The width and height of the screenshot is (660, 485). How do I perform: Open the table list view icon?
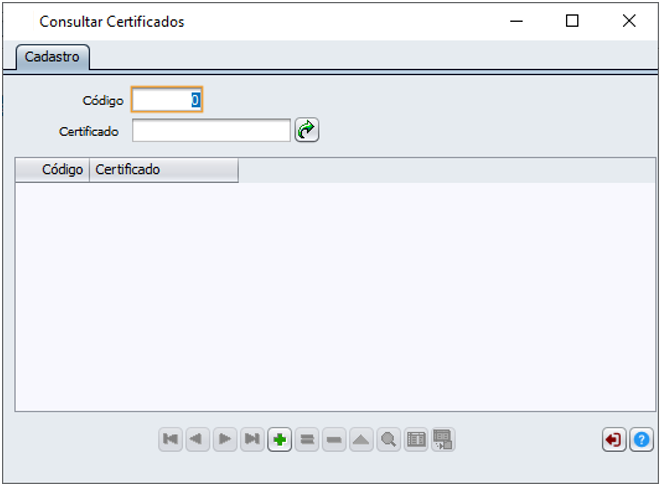[416, 440]
